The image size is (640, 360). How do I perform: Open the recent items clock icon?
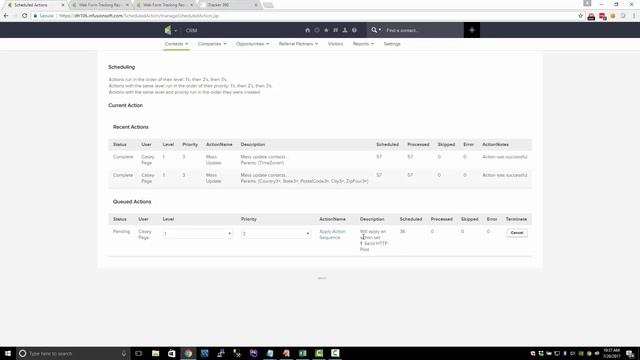[x=317, y=30]
